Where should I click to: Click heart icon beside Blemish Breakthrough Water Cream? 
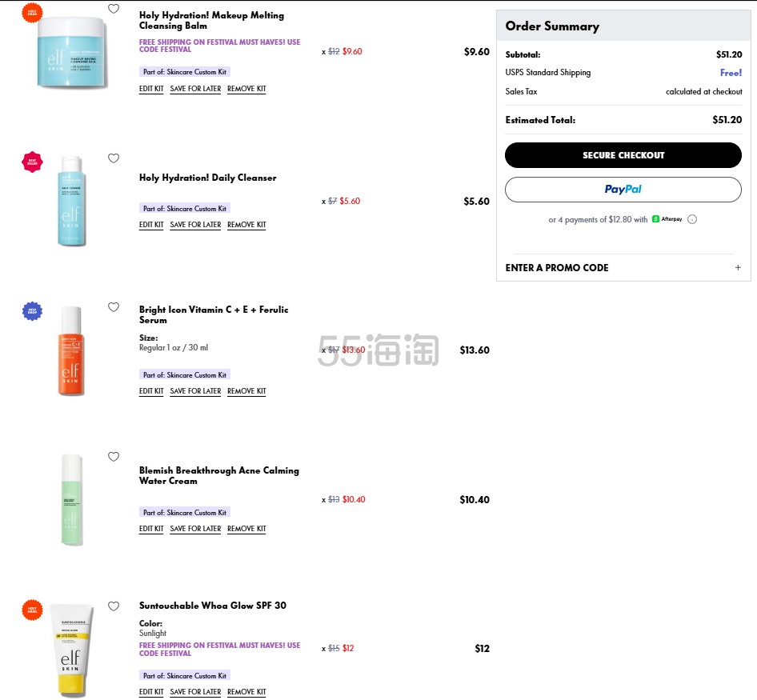click(x=114, y=457)
